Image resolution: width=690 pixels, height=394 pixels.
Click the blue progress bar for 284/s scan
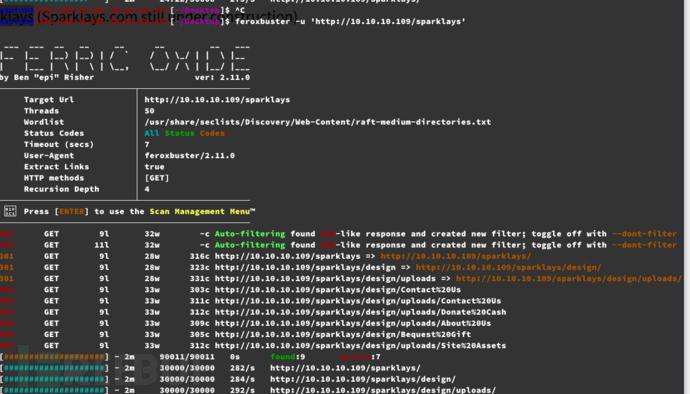click(x=54, y=379)
